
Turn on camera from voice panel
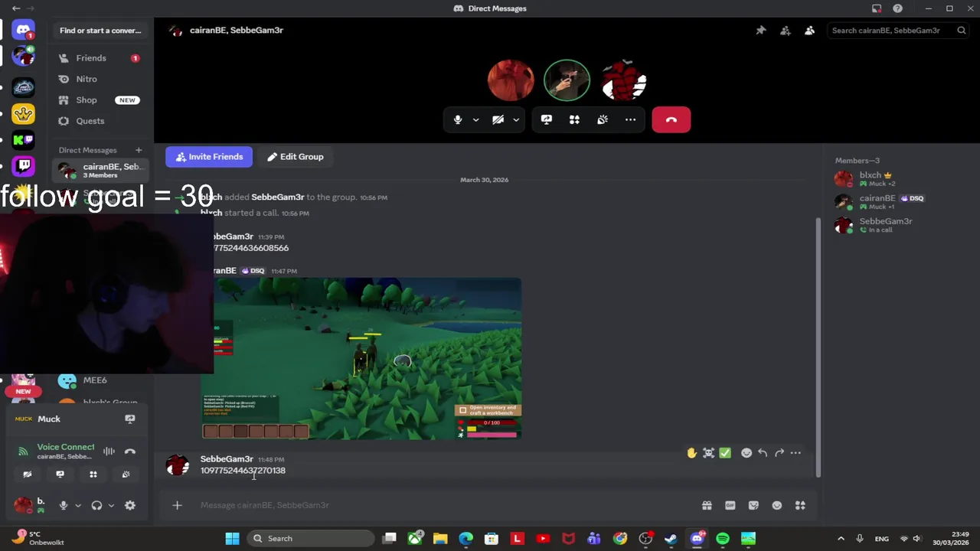[28, 474]
